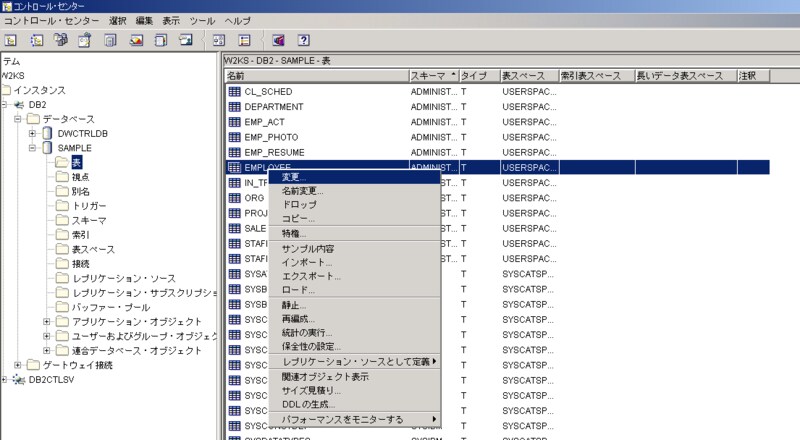800x440 pixels.
Task: Launch the Command Center toolbar icon
Action: (61, 40)
